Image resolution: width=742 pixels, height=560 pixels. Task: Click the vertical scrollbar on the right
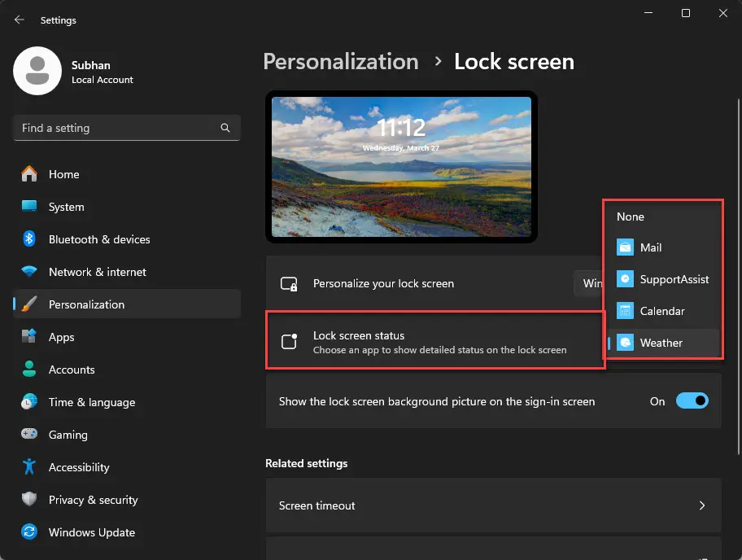pyautogui.click(x=738, y=277)
